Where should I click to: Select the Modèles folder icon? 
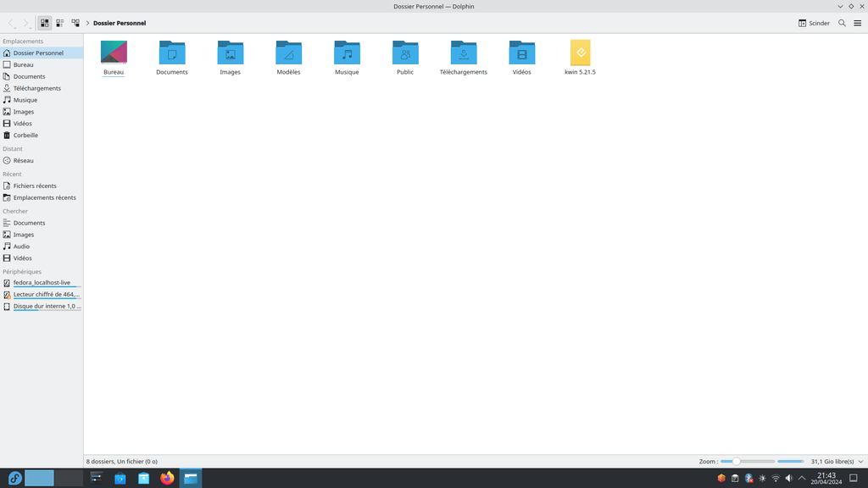pos(288,53)
